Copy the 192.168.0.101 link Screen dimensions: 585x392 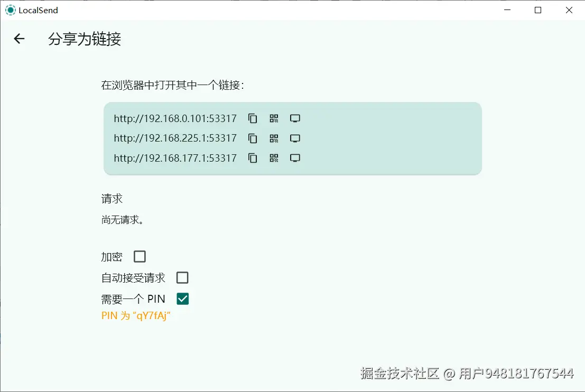click(253, 119)
